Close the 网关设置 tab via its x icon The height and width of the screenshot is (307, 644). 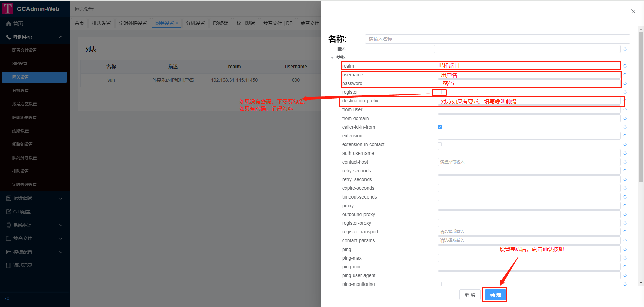click(177, 23)
